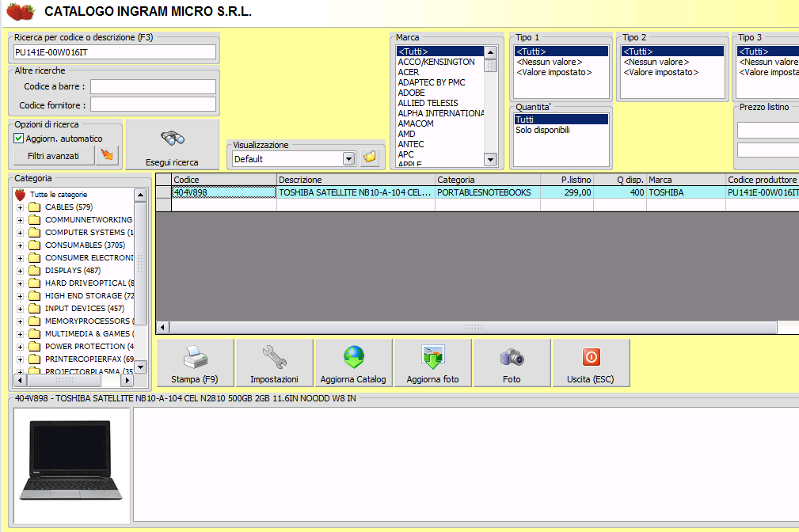Click search field containing PU141E-00W016IT
The height and width of the screenshot is (532, 799).
115,52
